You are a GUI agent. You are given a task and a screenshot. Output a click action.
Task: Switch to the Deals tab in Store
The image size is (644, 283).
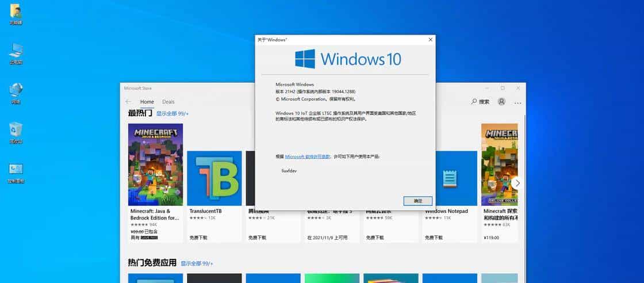tap(168, 102)
